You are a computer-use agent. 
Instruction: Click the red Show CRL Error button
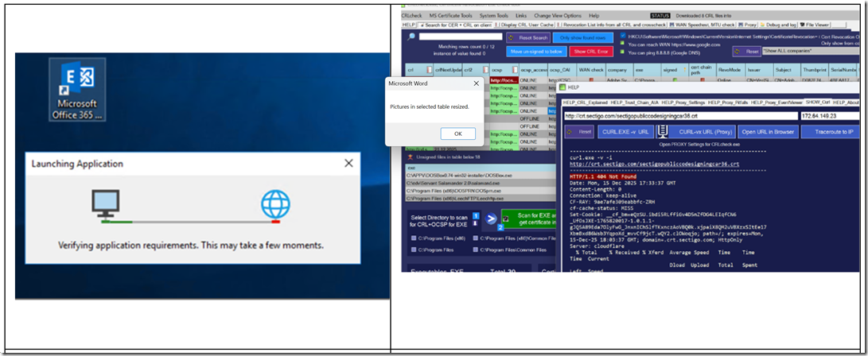(x=591, y=52)
